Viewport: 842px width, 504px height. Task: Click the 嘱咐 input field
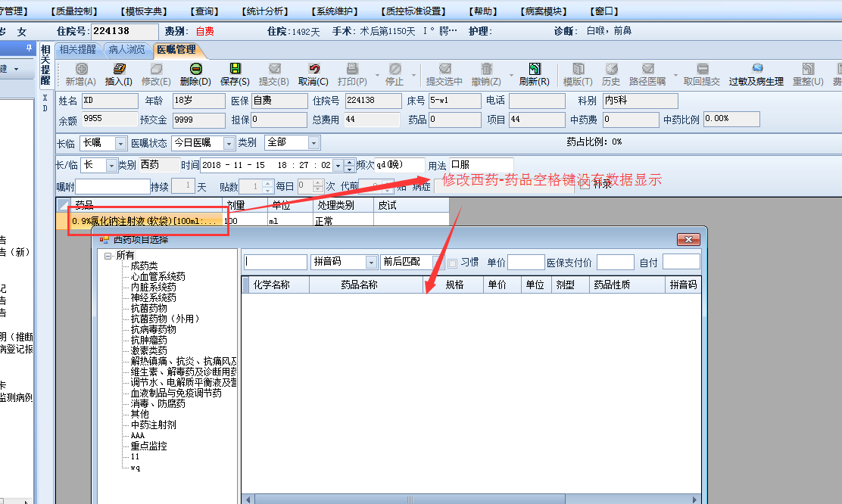[113, 186]
